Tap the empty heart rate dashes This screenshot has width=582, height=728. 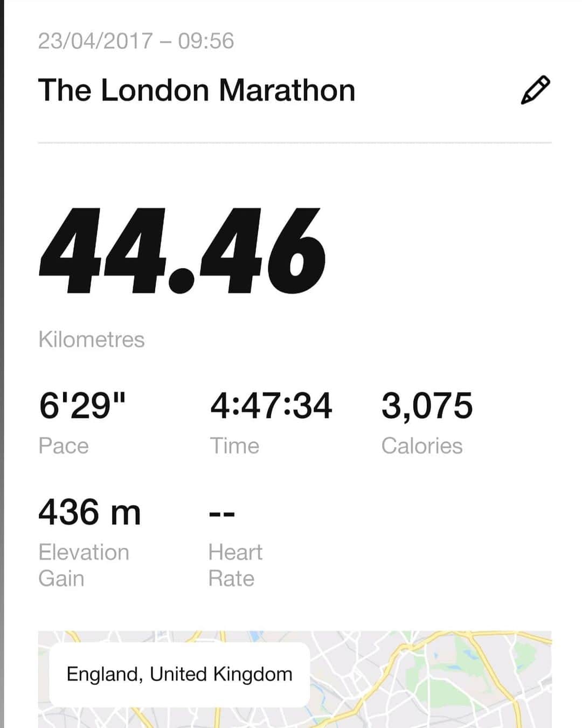click(222, 514)
